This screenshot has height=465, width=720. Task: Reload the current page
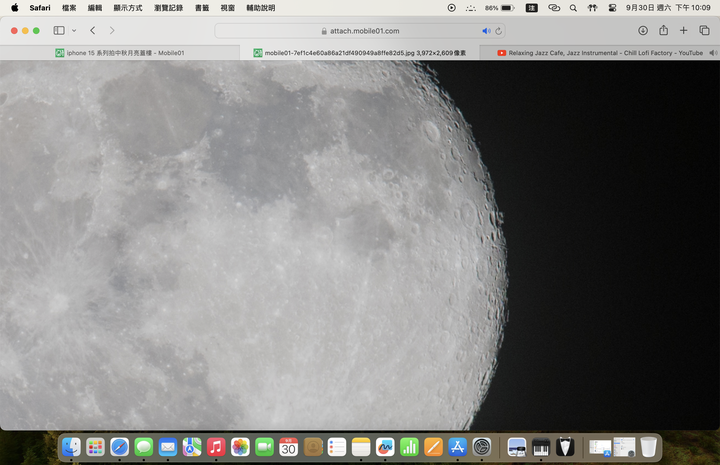tap(498, 31)
